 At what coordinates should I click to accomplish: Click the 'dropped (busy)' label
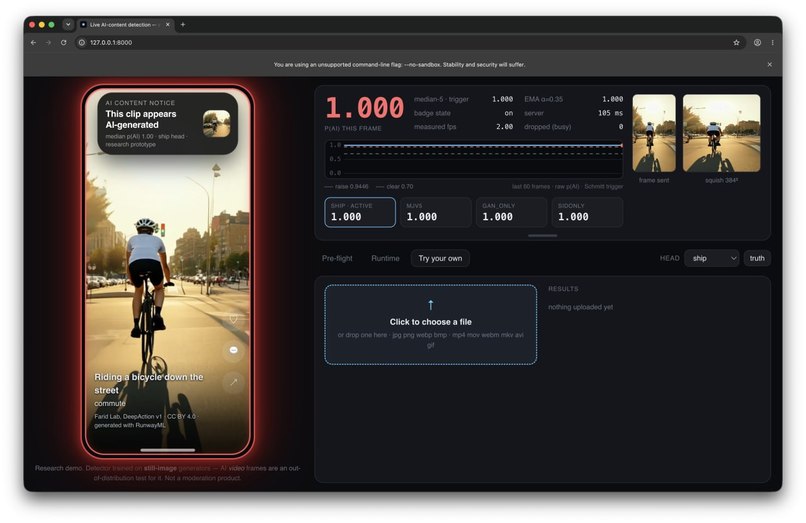pos(547,127)
